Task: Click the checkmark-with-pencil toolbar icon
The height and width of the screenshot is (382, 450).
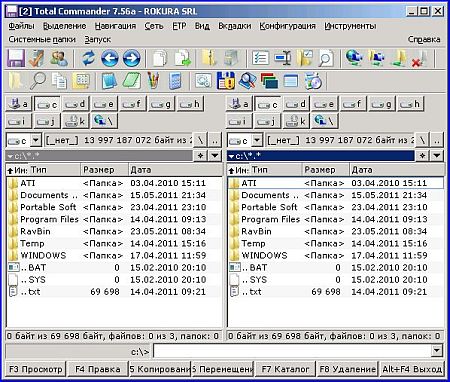Action: (x=37, y=59)
